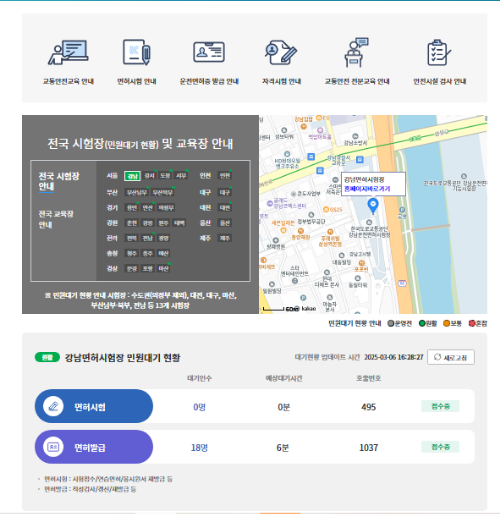Select the 청주 test center under 충청

[x=132, y=253]
